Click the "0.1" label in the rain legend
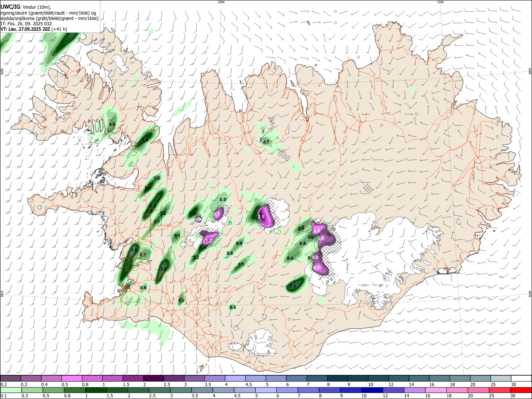Screen dimensions: 532x399 3,396
